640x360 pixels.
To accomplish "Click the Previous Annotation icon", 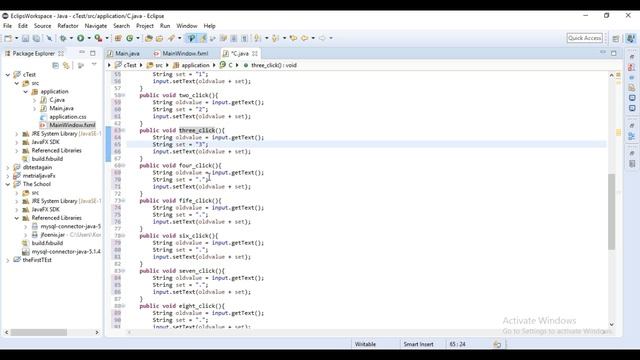I will tap(276, 38).
